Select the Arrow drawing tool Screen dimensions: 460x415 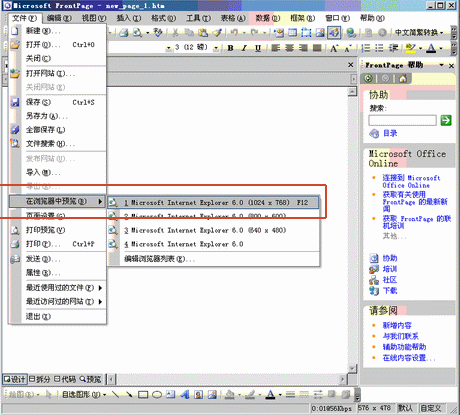tap(129, 395)
